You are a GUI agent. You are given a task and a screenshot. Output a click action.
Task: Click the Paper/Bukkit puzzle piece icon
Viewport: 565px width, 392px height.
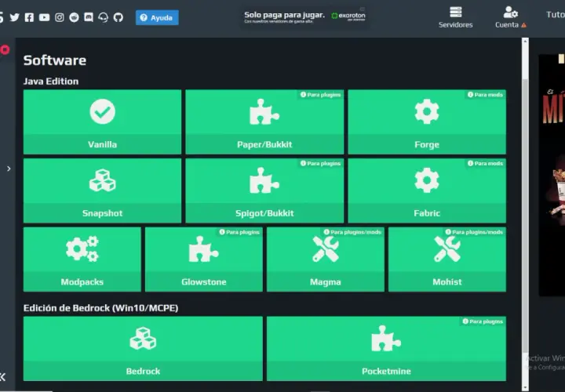[x=264, y=112]
